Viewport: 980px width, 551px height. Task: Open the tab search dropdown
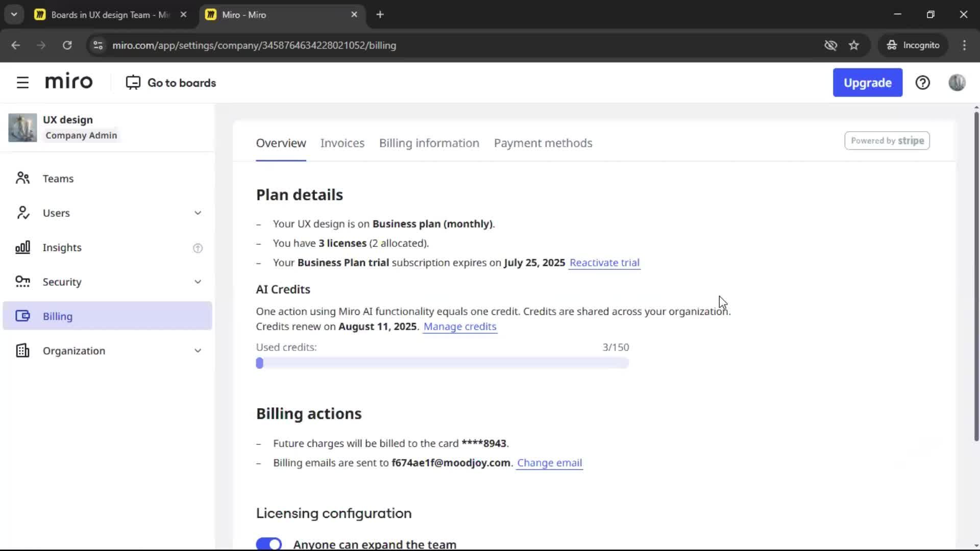(x=14, y=14)
